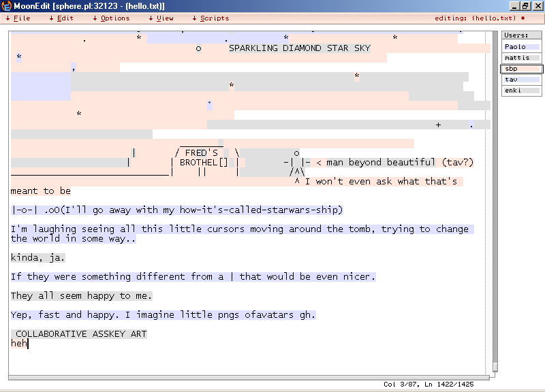Select user tav in Users list
Viewport: 545px width, 392px height.
point(521,80)
